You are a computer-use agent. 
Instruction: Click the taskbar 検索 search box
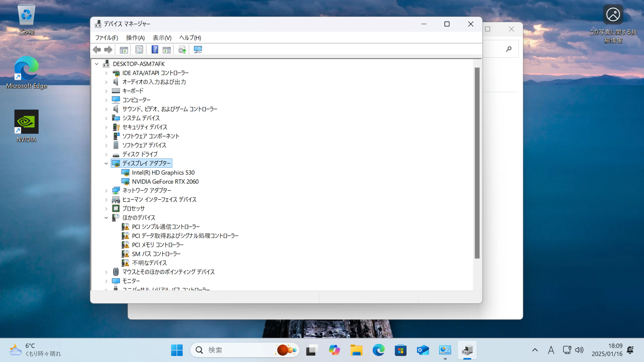tap(245, 350)
